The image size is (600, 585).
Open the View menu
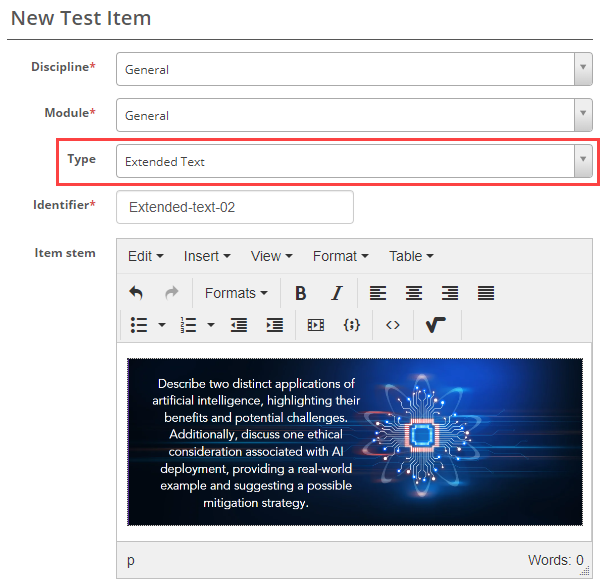pos(271,256)
